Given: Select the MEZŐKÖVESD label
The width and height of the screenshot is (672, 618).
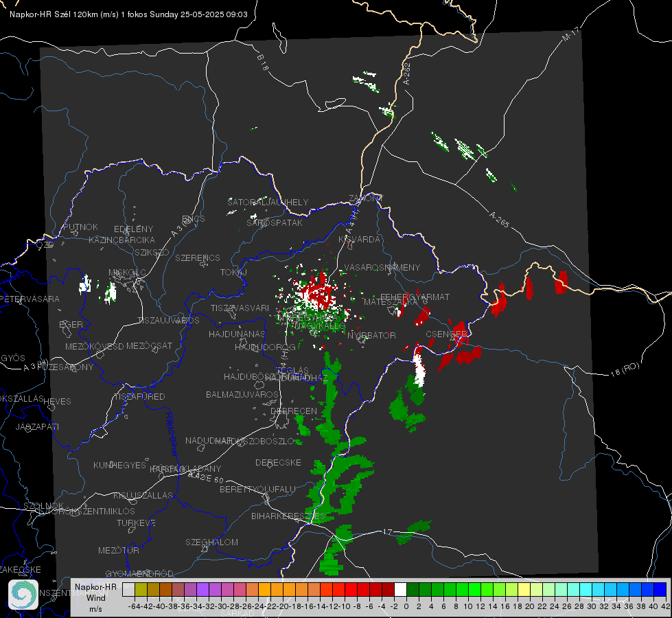Looking at the screenshot, I should [94, 346].
